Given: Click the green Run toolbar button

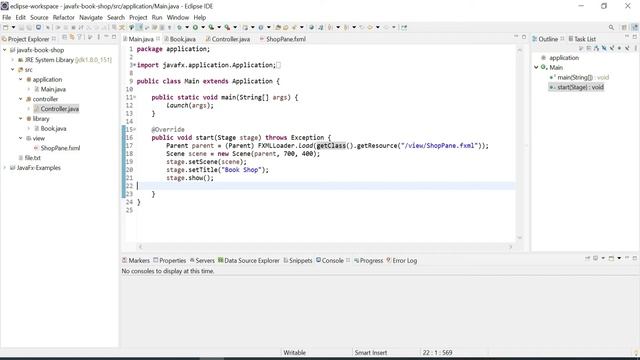Looking at the screenshot, I should point(195,27).
